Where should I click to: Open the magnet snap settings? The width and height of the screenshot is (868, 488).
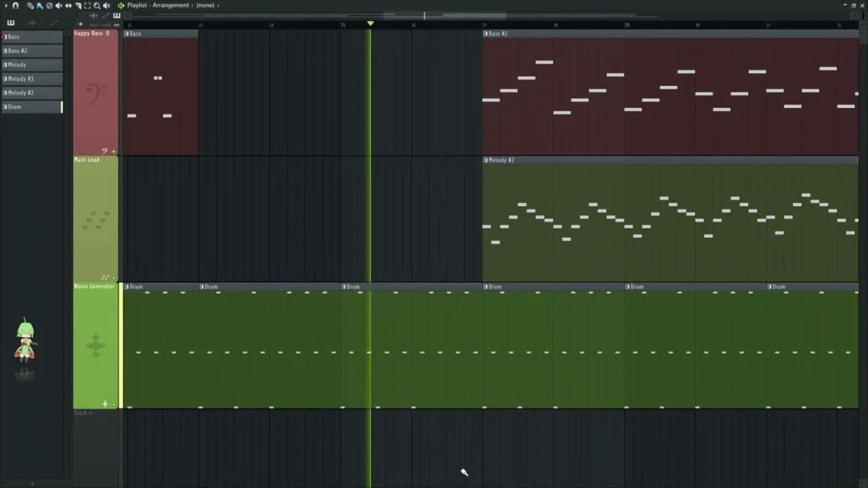(x=16, y=5)
